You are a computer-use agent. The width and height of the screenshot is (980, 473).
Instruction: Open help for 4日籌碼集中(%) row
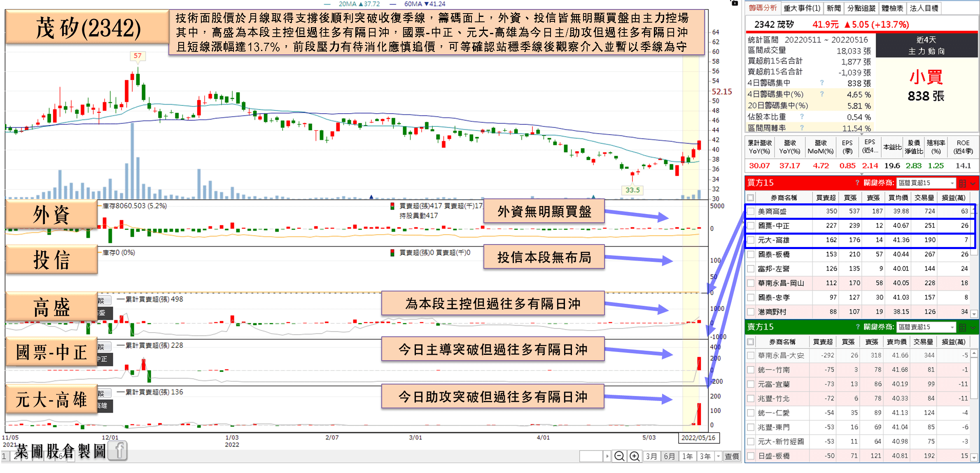point(821,94)
